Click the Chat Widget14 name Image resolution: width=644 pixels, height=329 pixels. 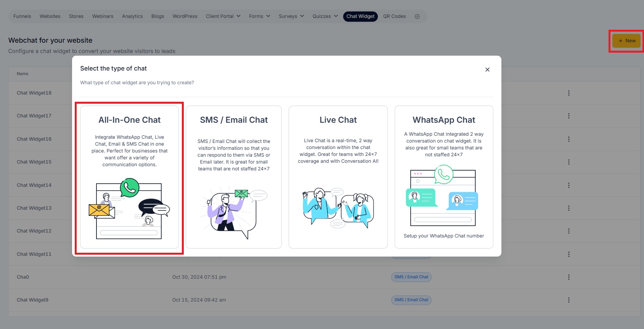click(34, 185)
